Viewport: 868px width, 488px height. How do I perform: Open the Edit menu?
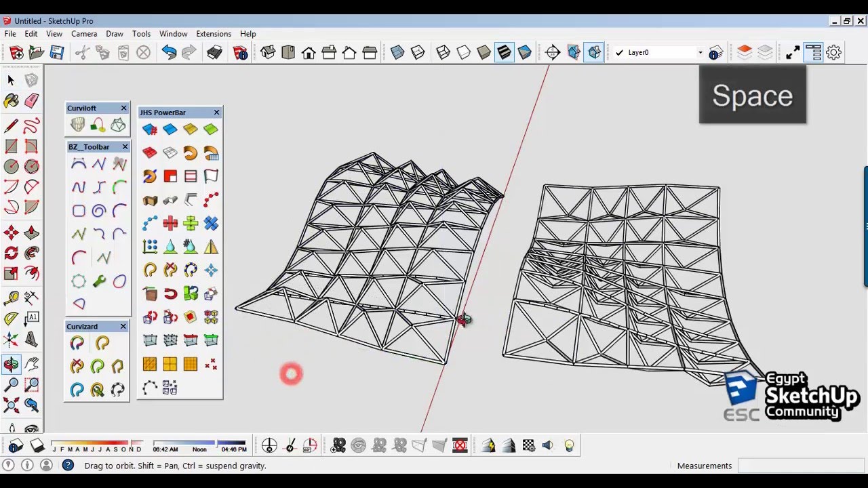click(x=31, y=33)
